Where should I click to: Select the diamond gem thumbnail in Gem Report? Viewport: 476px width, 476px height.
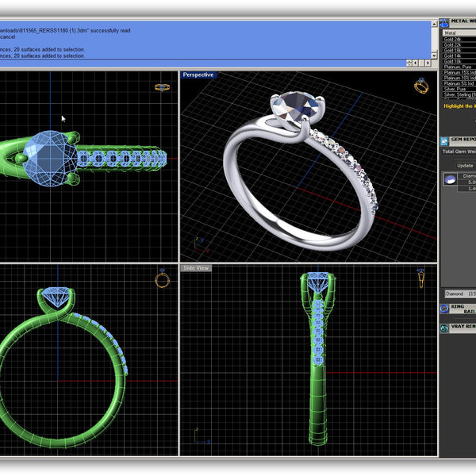pyautogui.click(x=449, y=179)
